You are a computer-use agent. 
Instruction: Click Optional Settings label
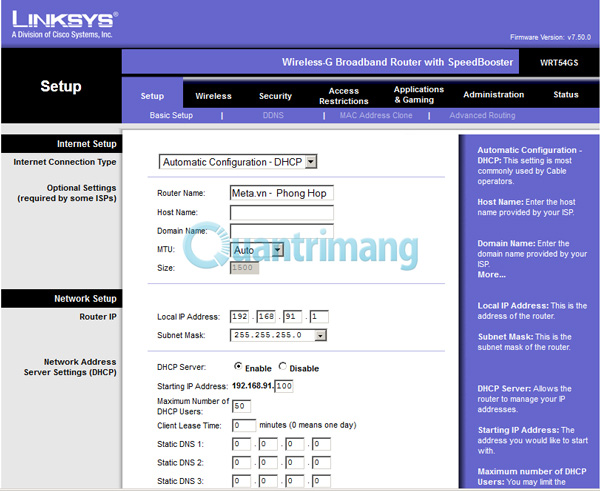67,193
